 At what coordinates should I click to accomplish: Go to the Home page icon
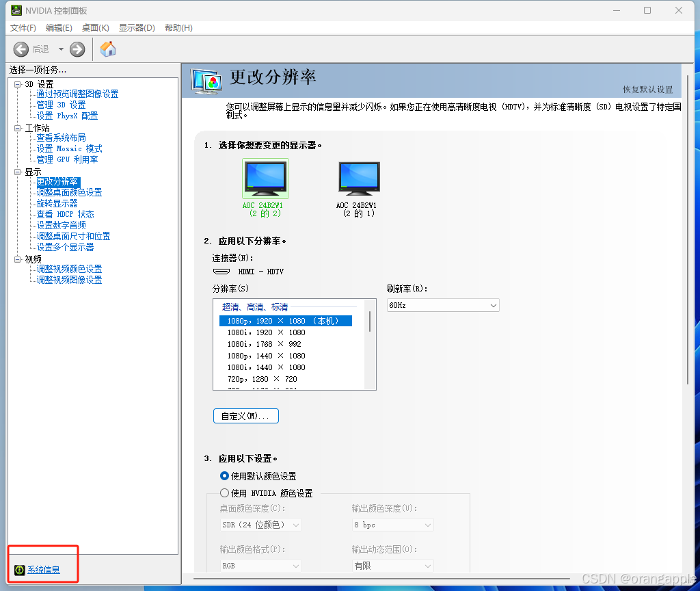coord(107,49)
